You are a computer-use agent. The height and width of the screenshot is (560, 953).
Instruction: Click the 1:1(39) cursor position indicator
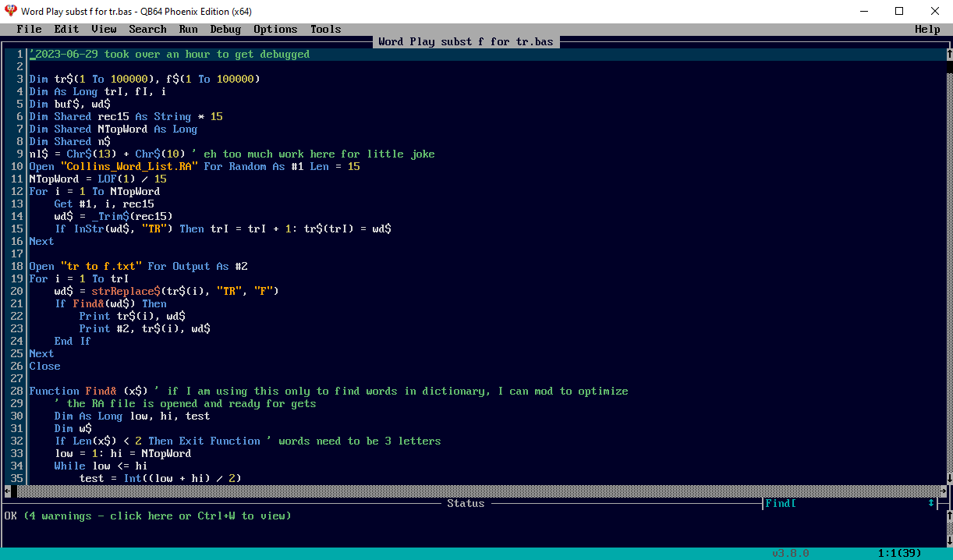[x=899, y=554]
